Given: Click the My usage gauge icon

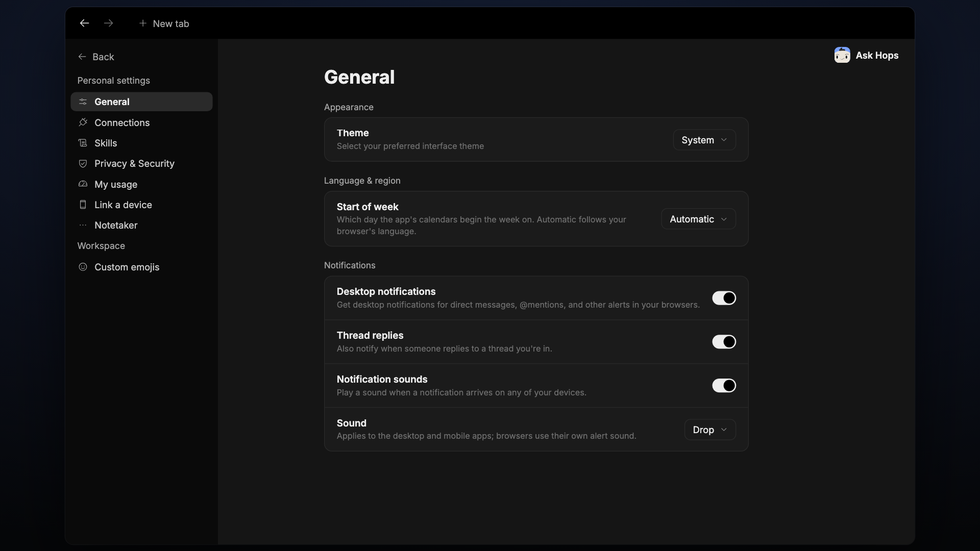Looking at the screenshot, I should pyautogui.click(x=83, y=184).
